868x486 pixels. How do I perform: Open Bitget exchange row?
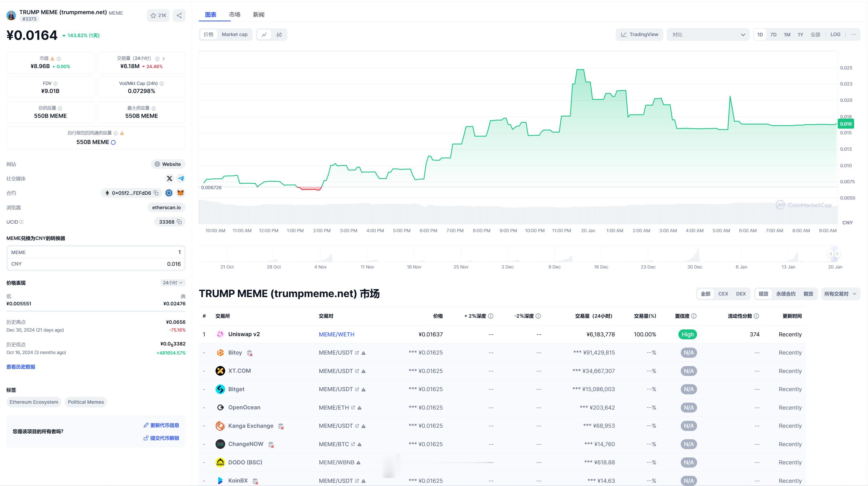coord(502,389)
